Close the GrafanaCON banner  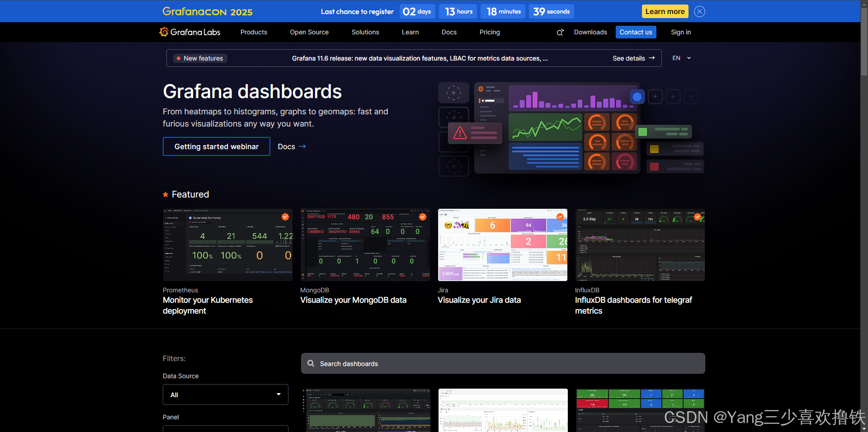click(699, 12)
